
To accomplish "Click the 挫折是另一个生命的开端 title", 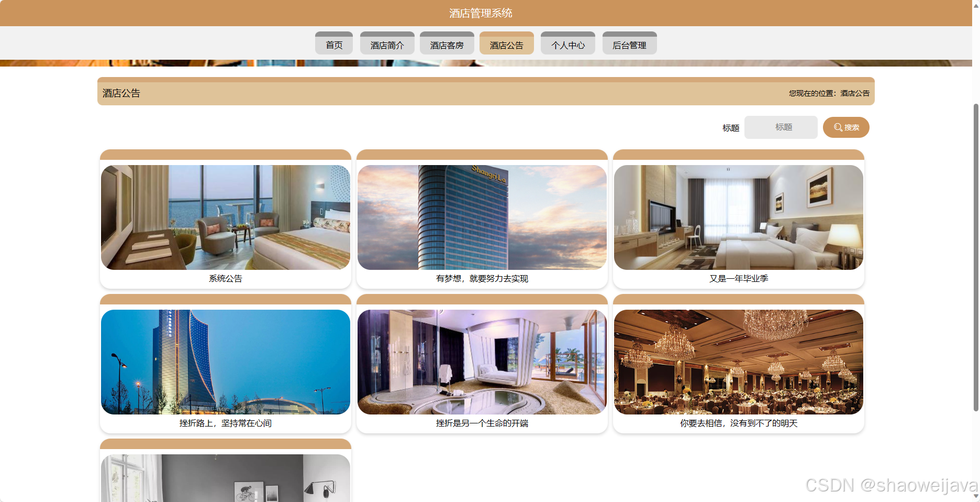I will (482, 423).
